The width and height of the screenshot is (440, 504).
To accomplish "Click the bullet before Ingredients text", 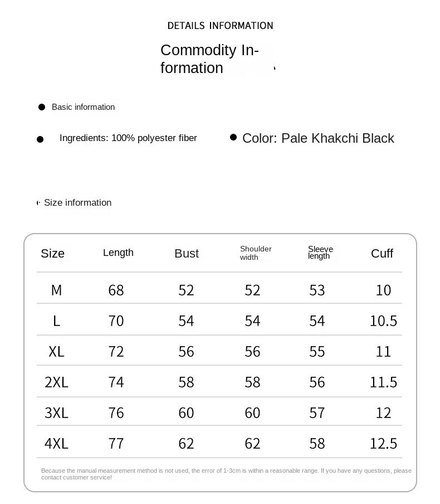I will click(40, 139).
